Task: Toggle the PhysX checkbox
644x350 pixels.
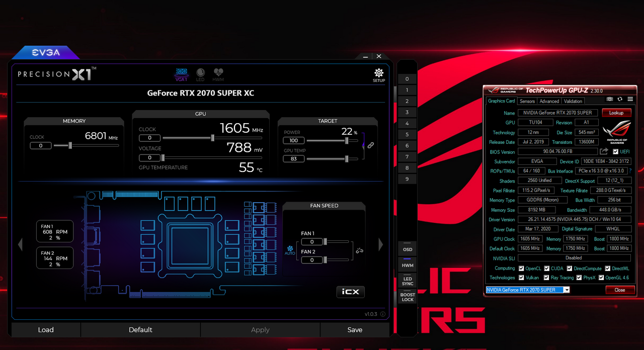Action: 579,278
